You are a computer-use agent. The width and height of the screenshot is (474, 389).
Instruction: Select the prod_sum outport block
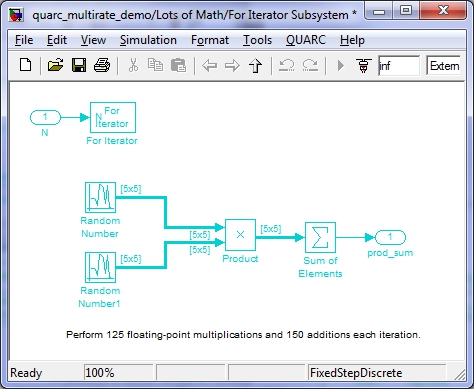coord(391,237)
